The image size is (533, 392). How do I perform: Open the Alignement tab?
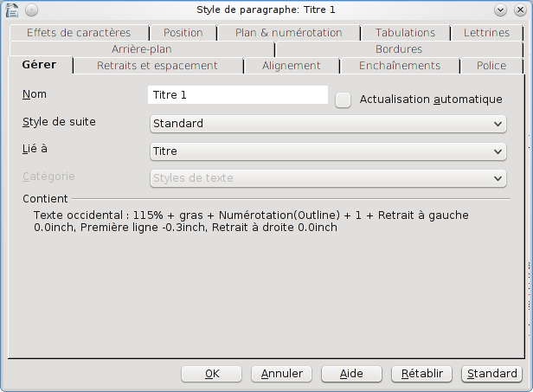click(292, 66)
